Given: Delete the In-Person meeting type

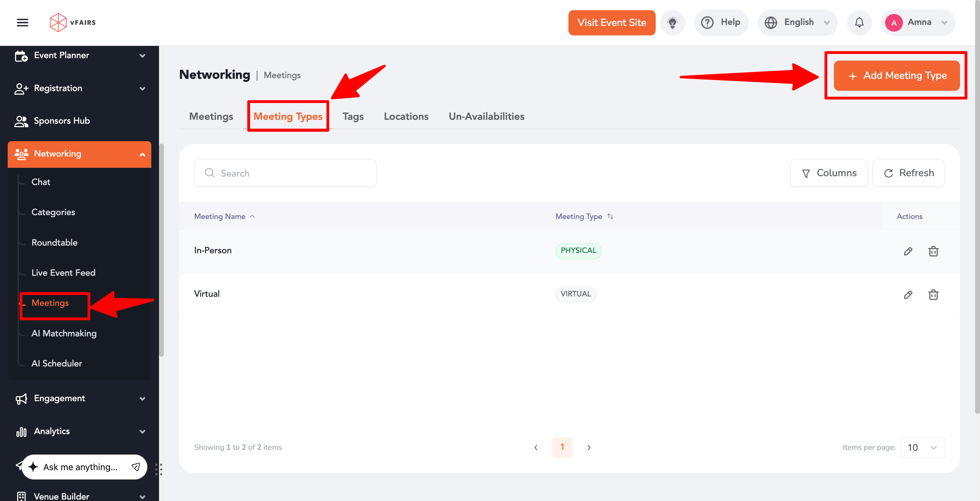Looking at the screenshot, I should (933, 251).
